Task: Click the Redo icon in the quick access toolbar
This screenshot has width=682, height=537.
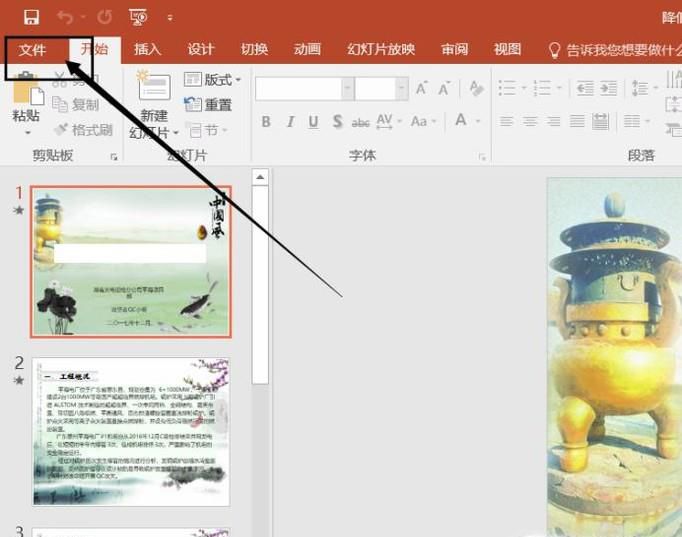Action: [x=104, y=17]
